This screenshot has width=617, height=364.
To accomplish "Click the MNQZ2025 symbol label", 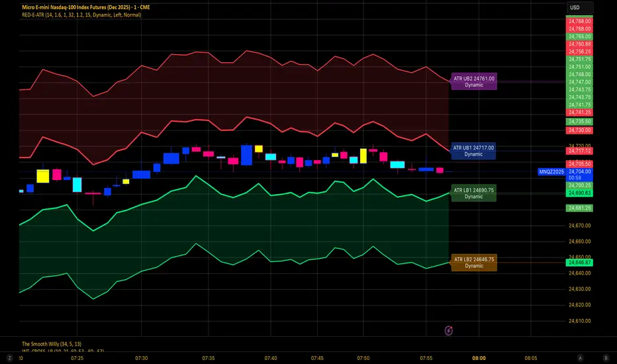I will pos(551,171).
